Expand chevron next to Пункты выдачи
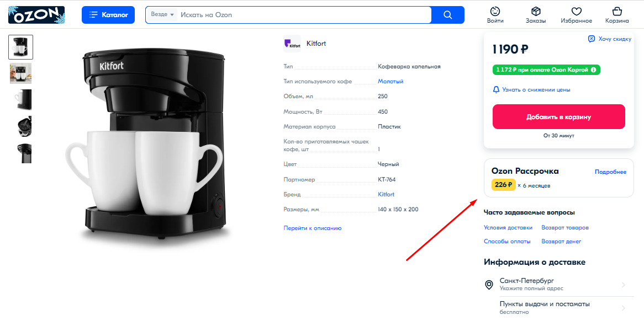Screen dimensions: 644x326 [624, 308]
